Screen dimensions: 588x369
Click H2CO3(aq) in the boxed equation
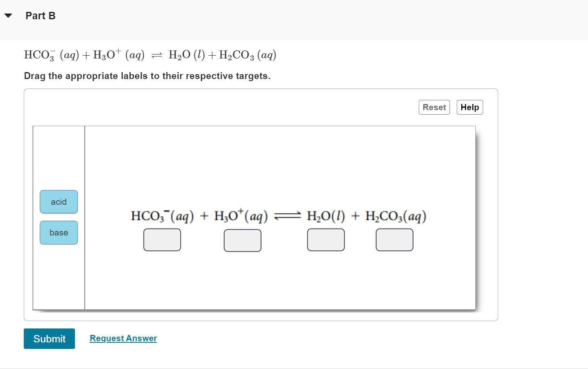tap(396, 216)
